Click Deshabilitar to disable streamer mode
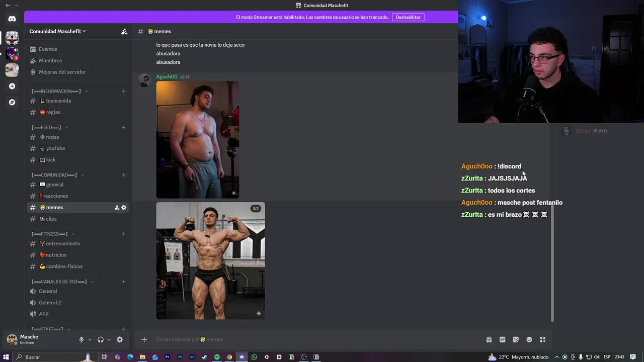Viewport: 644px width, 362px height. coord(408,17)
